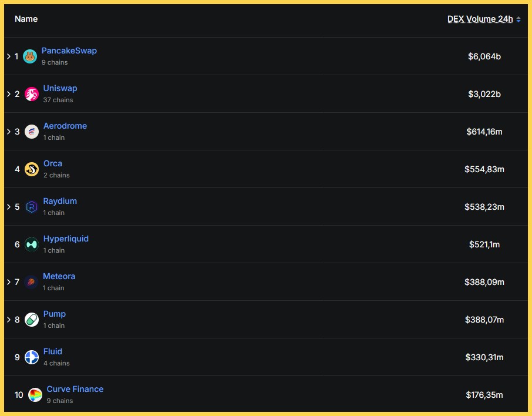Click the '37 chains' label under Uniswap

58,100
